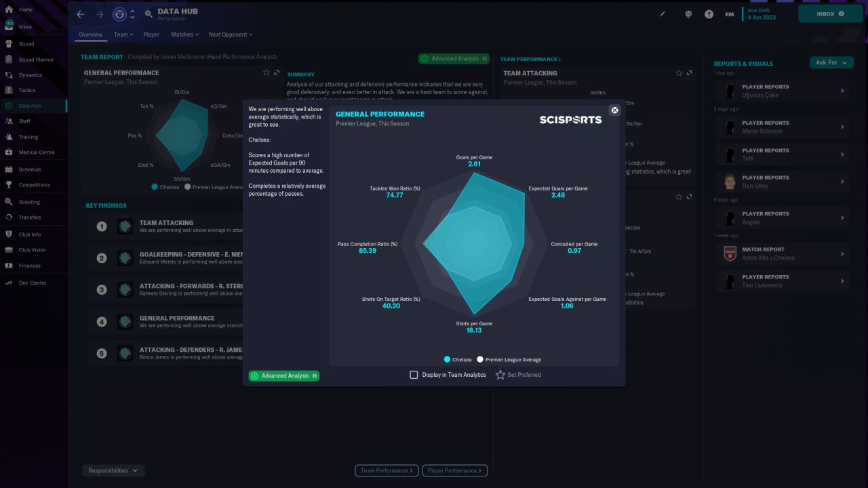Open Club Vision in the sidebar

34,250
